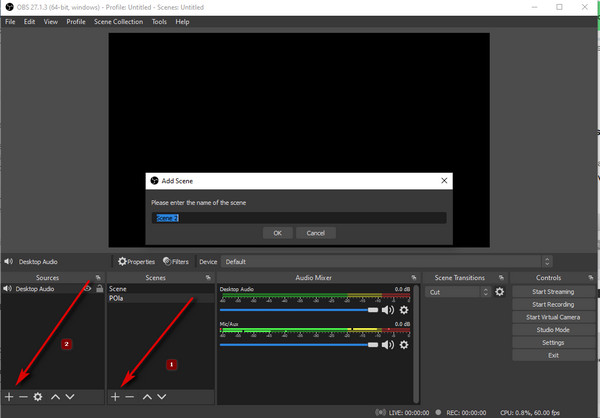
Task: Toggle Desktop Audio source visibility eye
Action: pos(88,289)
